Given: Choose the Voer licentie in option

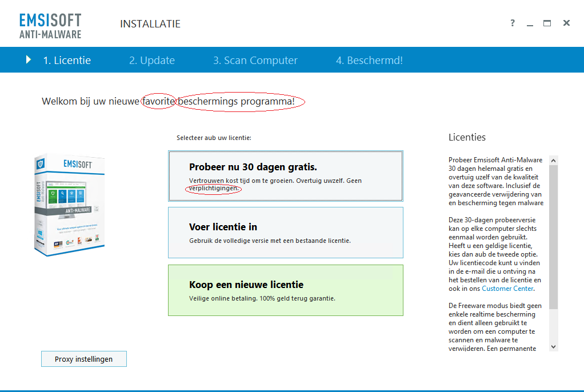Looking at the screenshot, I should tap(286, 233).
